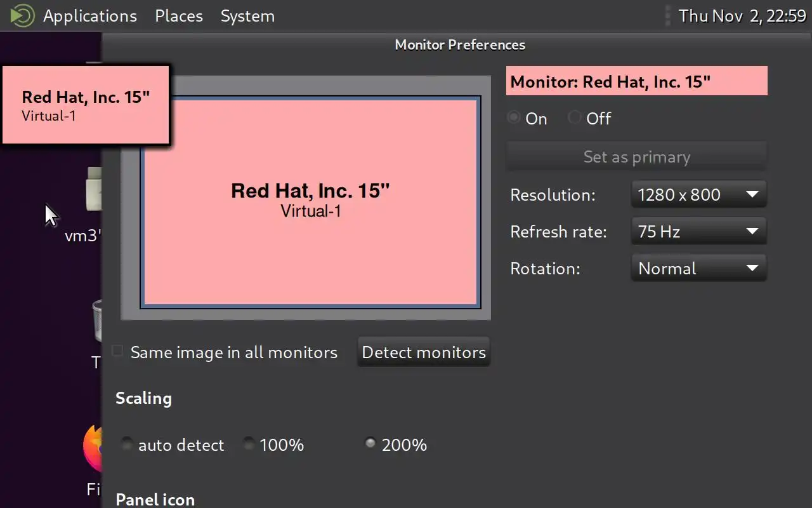Click the Rotation dropdown arrow
Image resolution: width=812 pixels, height=508 pixels.
[752, 268]
